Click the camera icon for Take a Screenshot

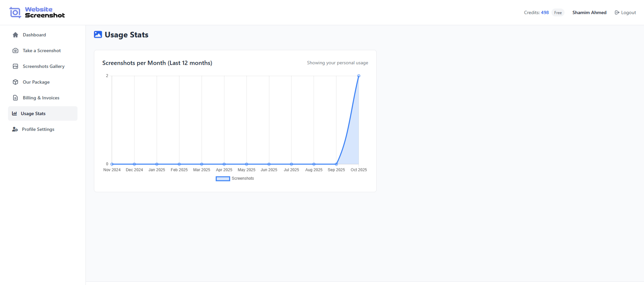(x=15, y=51)
